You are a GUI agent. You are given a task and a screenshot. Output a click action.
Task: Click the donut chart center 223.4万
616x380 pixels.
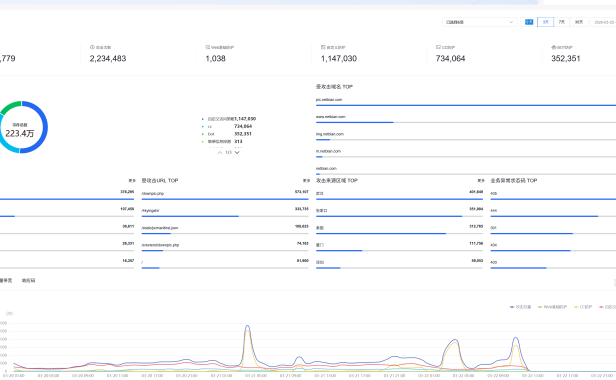(20, 134)
